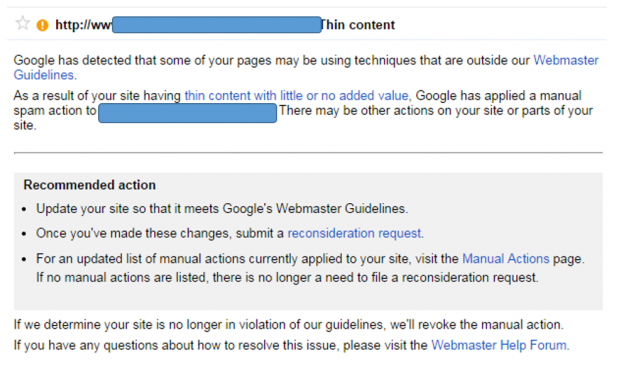Viewport: 621px width, 375px height.
Task: Select the redacted blue URL block in title
Action: 217,25
